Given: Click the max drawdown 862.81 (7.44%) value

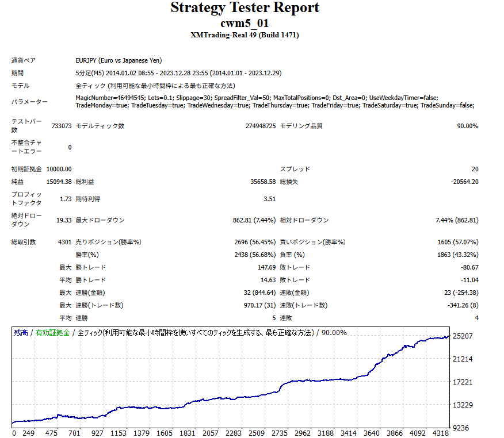Looking at the screenshot, I should (254, 220).
